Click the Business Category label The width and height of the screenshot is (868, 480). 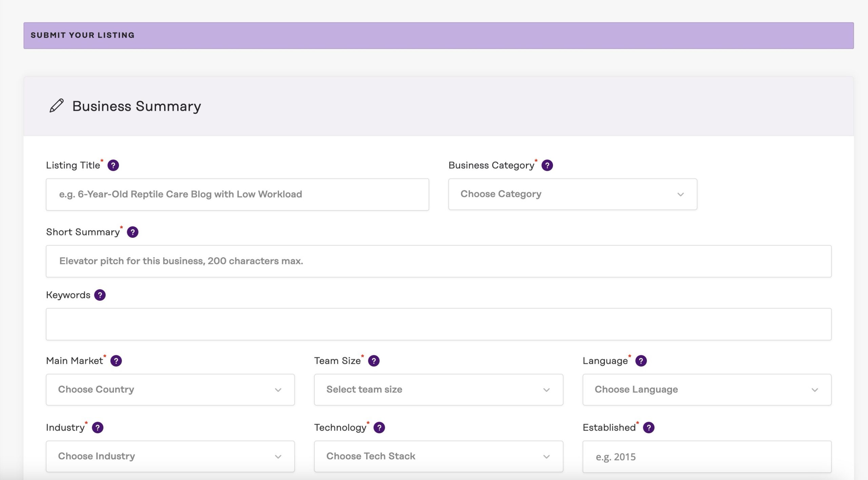click(x=491, y=165)
